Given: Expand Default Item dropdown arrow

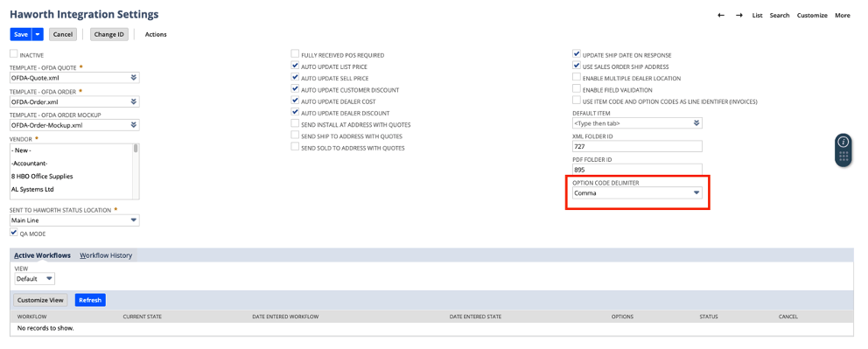Looking at the screenshot, I should (x=696, y=122).
